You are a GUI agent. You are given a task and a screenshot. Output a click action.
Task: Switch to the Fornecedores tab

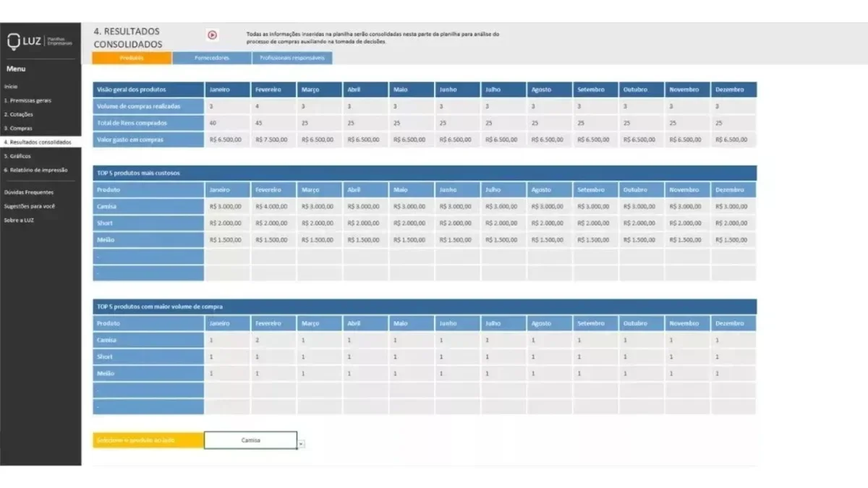(x=212, y=58)
